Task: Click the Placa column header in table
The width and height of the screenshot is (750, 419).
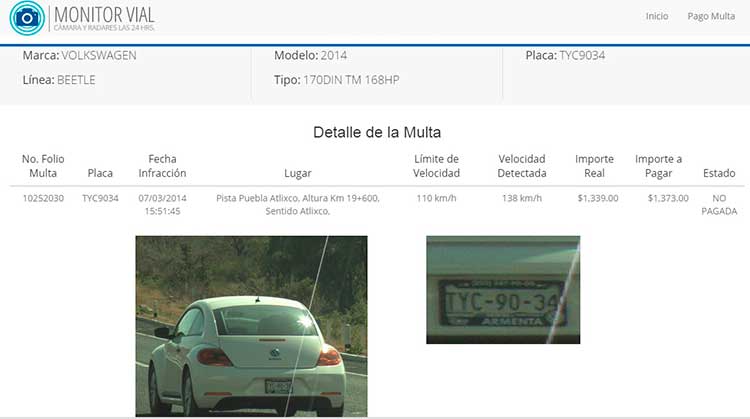Action: coord(100,173)
